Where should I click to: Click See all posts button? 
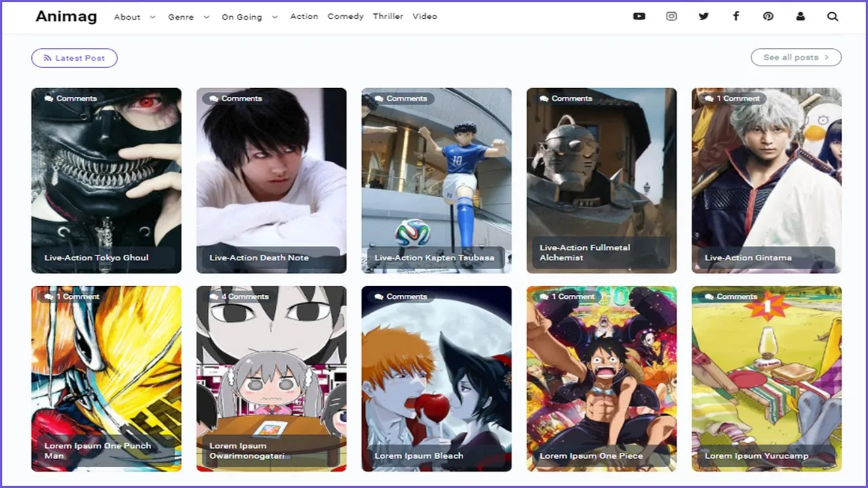796,58
